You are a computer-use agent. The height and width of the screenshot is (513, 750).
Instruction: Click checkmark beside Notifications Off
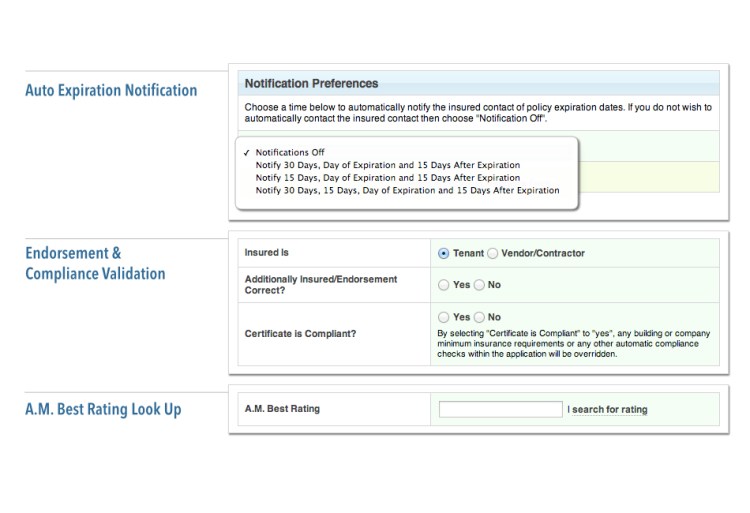[x=246, y=153]
